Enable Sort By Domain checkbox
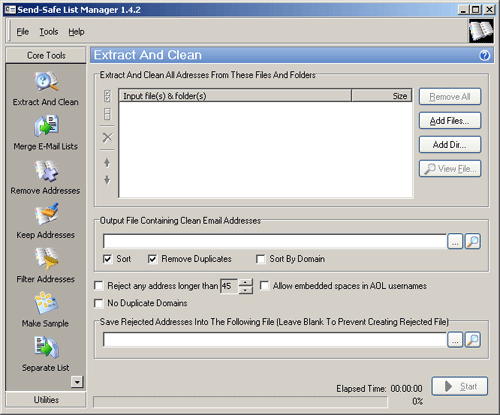The width and height of the screenshot is (500, 415). coord(260,259)
